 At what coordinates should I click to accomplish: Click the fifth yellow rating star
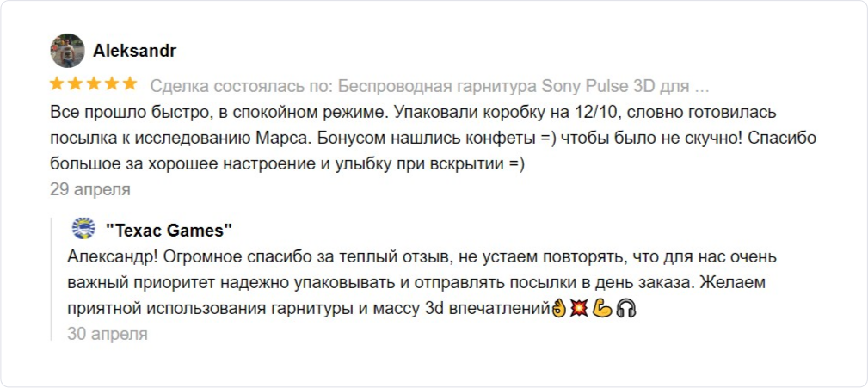[x=129, y=84]
